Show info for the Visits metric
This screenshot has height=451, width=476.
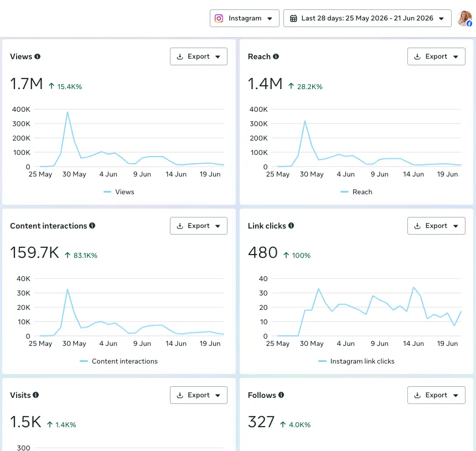click(36, 395)
